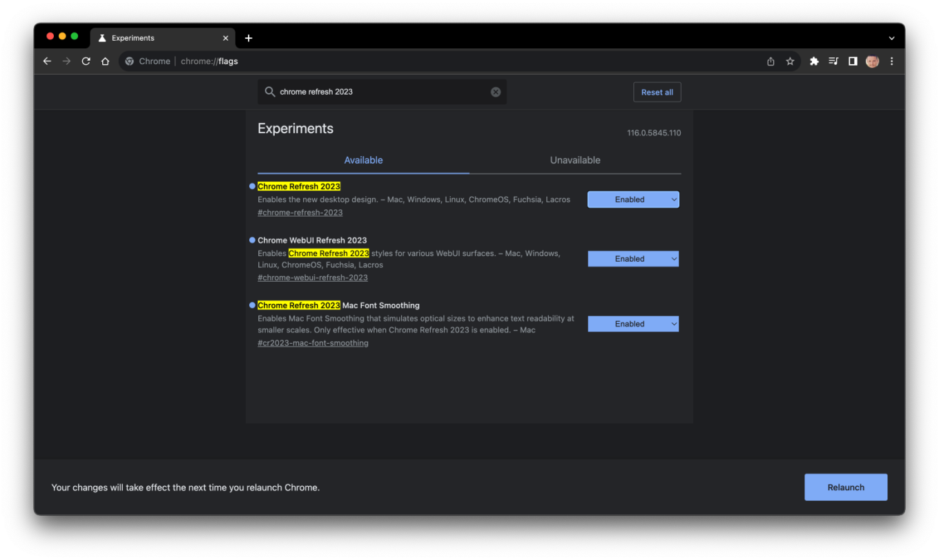This screenshot has height=560, width=939.
Task: Click the Experiments page heading
Action: pos(296,128)
